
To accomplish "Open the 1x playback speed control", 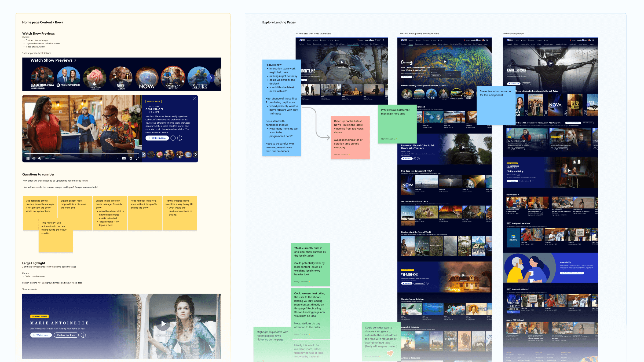I will [117, 158].
